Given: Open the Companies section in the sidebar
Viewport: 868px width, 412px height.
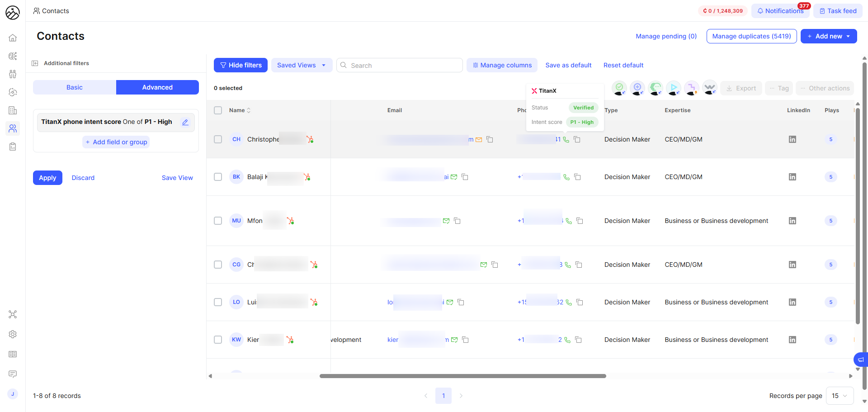Looking at the screenshot, I should click(13, 110).
